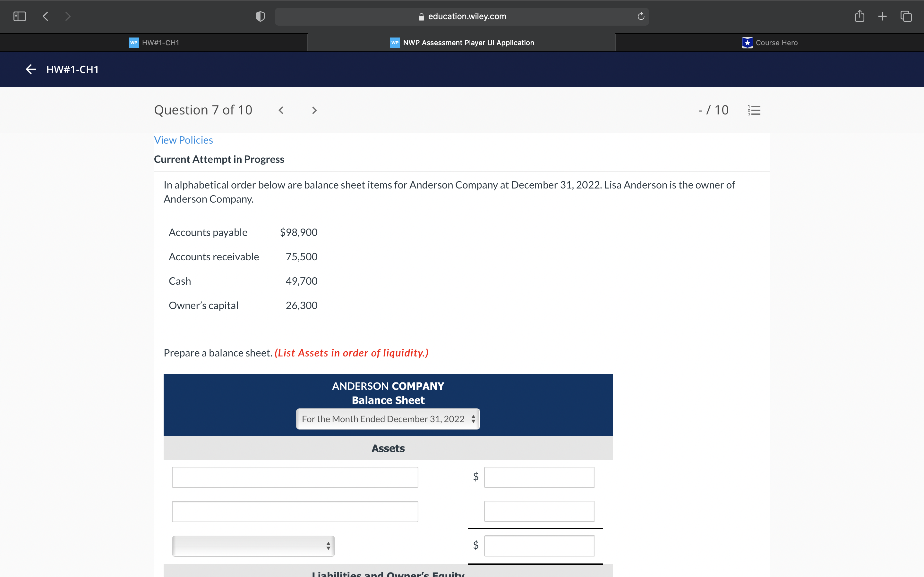Show the tab overview icon

pos(906,16)
